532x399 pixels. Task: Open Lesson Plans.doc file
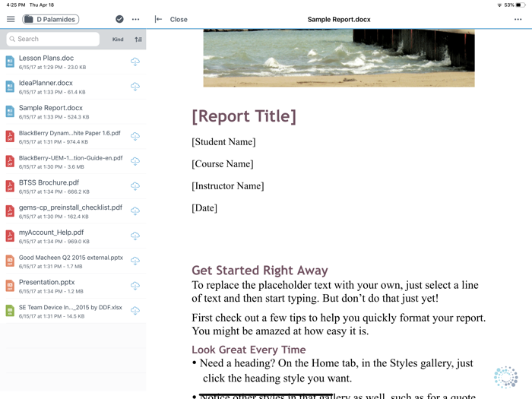coord(73,62)
